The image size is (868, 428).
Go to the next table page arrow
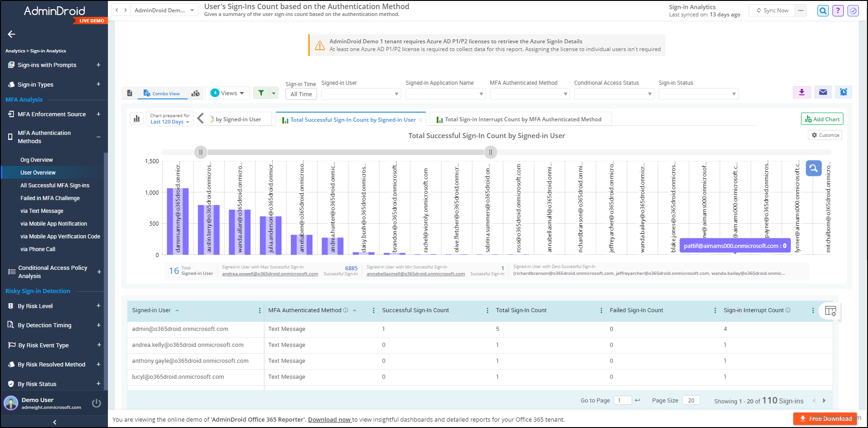[824, 401]
